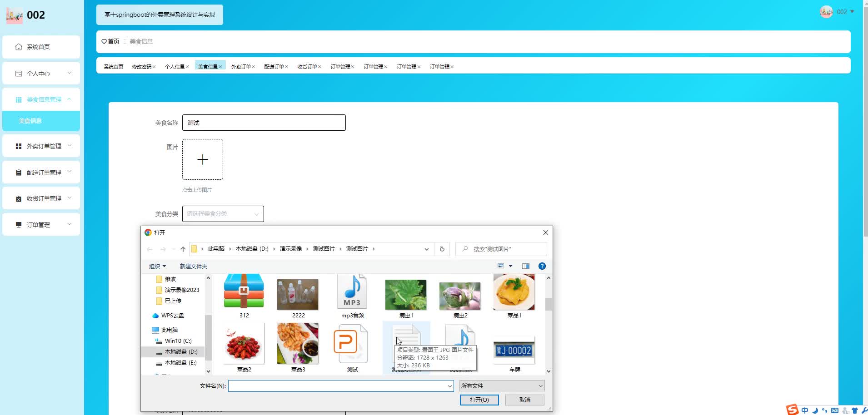Close the 收货订单 tab
The width and height of the screenshot is (868, 415).
(x=320, y=67)
